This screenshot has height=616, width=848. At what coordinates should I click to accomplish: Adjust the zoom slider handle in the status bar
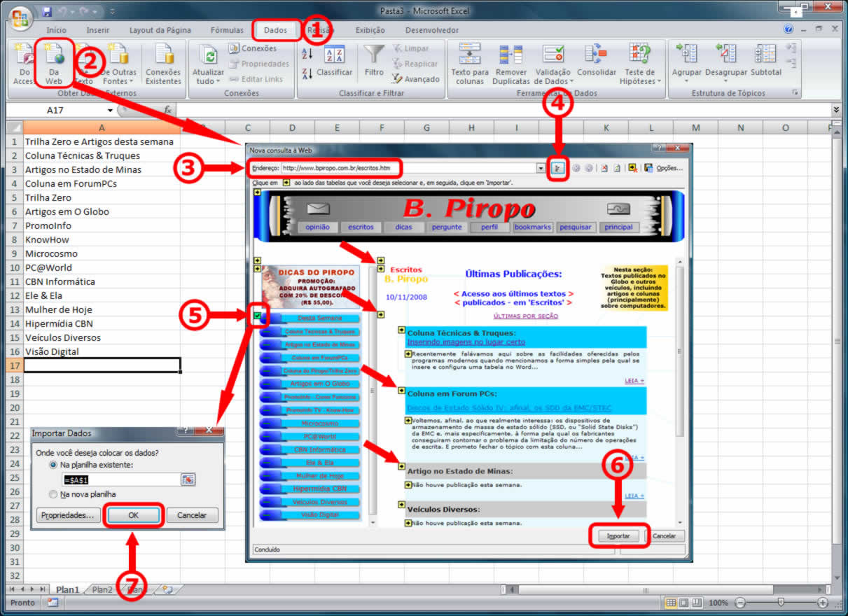781,602
